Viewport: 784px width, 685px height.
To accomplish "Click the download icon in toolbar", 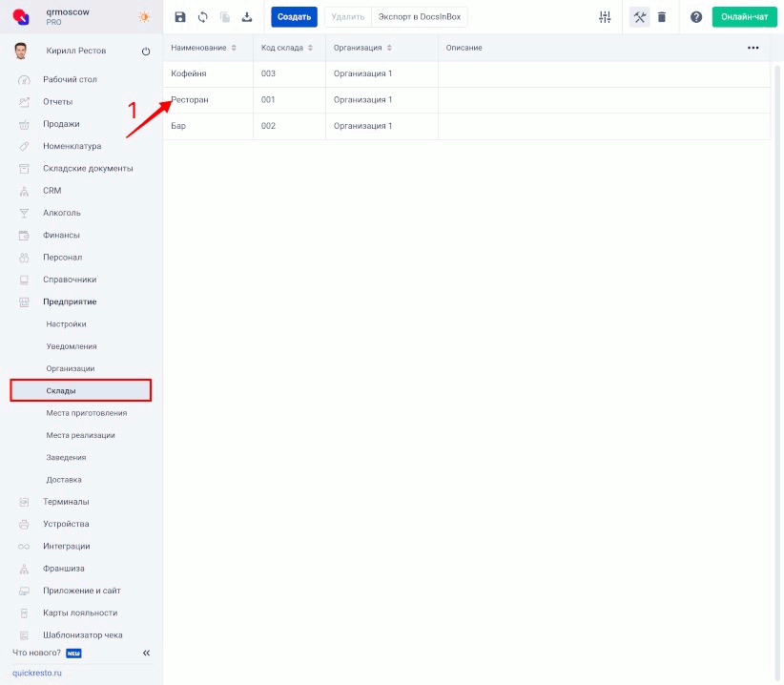I will [247, 17].
